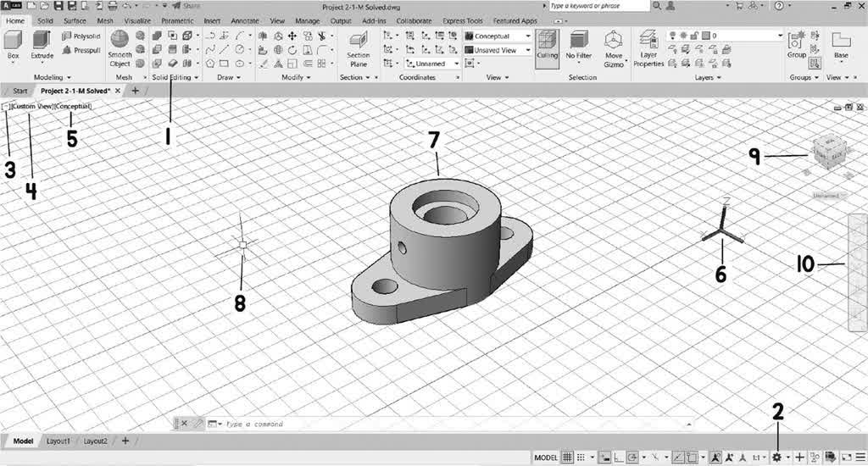The width and height of the screenshot is (868, 466).
Task: Click the Plot printer icon in quick access toolbar
Action: pyautogui.click(x=113, y=6)
